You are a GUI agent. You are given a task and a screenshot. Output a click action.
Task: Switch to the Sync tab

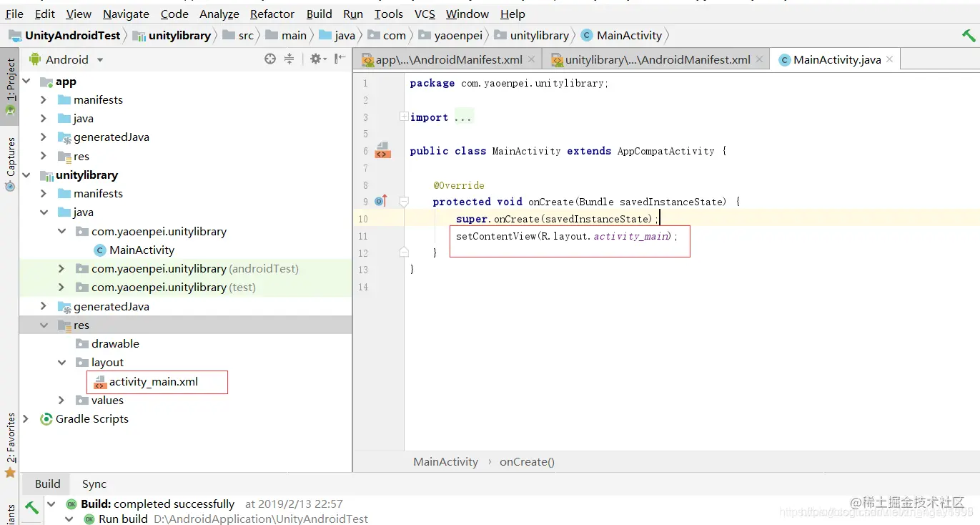pos(94,484)
